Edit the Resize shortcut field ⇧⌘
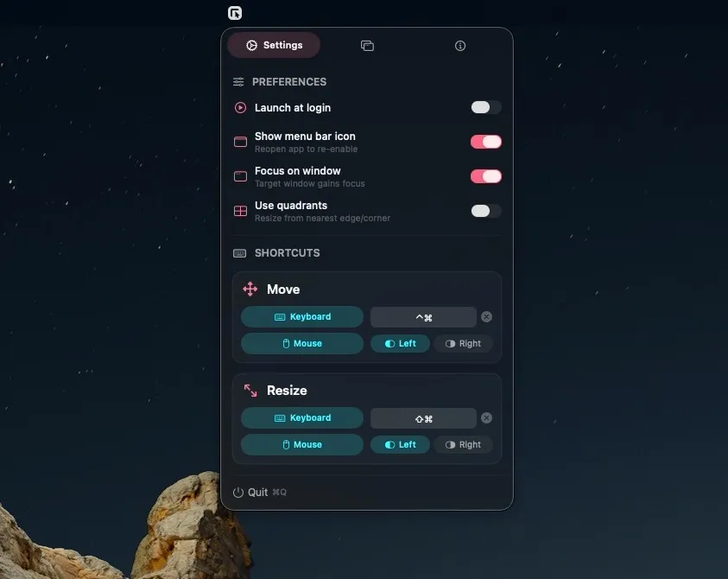This screenshot has height=579, width=728. point(423,418)
